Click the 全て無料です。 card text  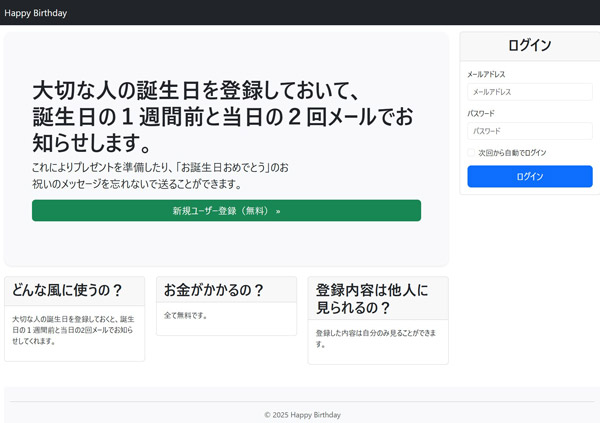186,316
